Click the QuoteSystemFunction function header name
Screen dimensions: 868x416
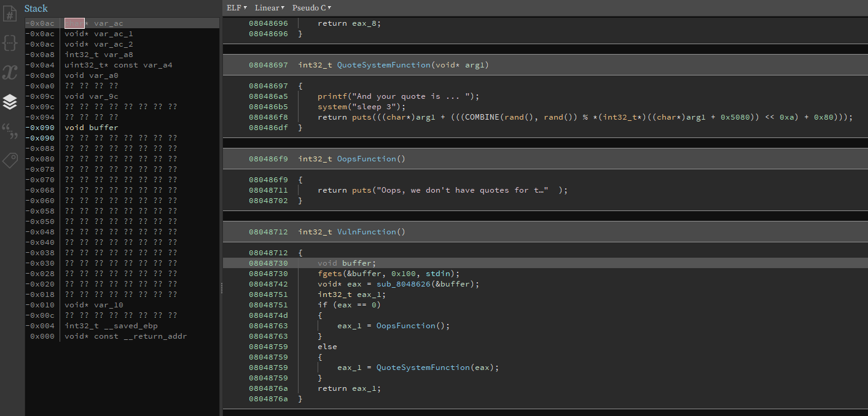pos(383,65)
